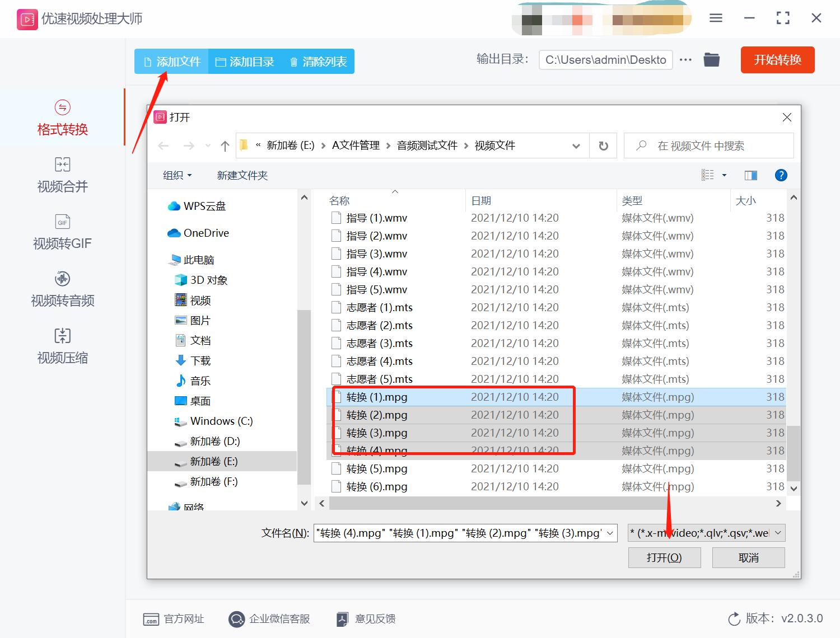The image size is (840, 638).
Task: Open the 视频转音频 tool
Action: (x=62, y=289)
